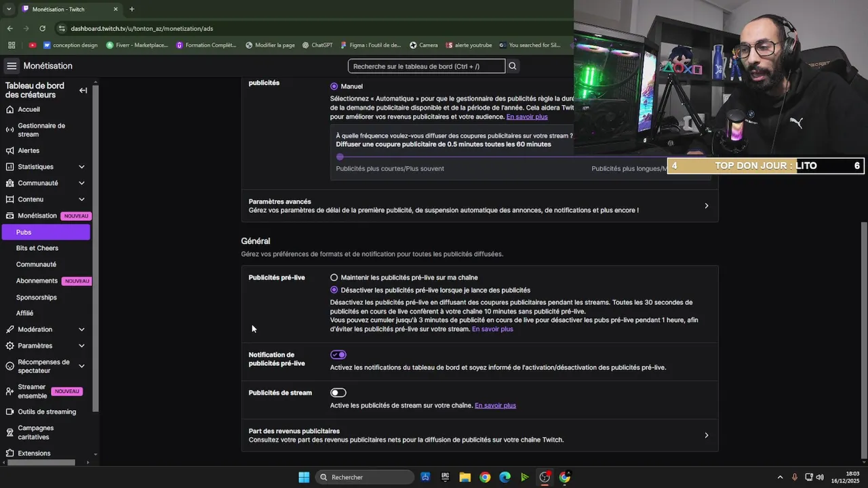Open the hamburger menu beside Monétisation

click(x=12, y=66)
